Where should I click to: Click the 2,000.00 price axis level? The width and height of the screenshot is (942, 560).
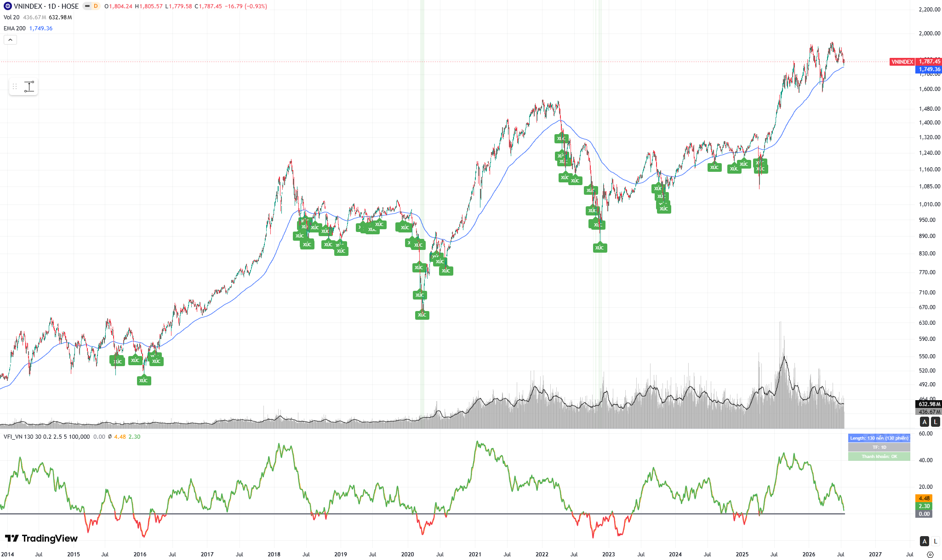[x=930, y=34]
